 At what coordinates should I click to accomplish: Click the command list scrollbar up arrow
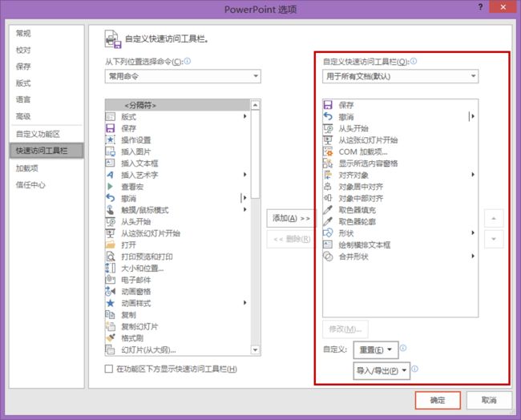coord(255,105)
